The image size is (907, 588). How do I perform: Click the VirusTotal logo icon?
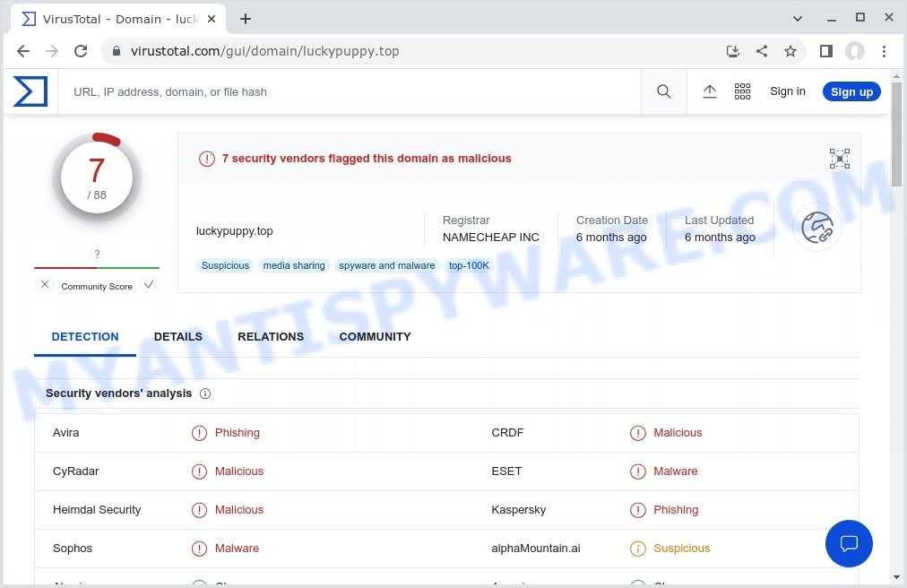(x=30, y=91)
